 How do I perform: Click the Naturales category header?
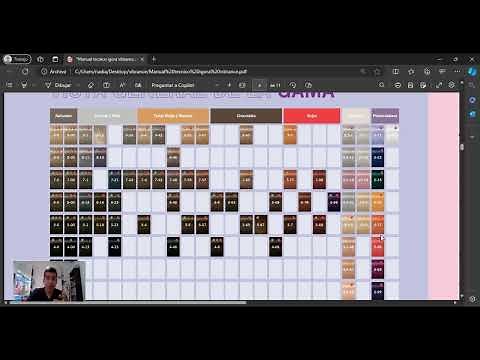click(63, 116)
